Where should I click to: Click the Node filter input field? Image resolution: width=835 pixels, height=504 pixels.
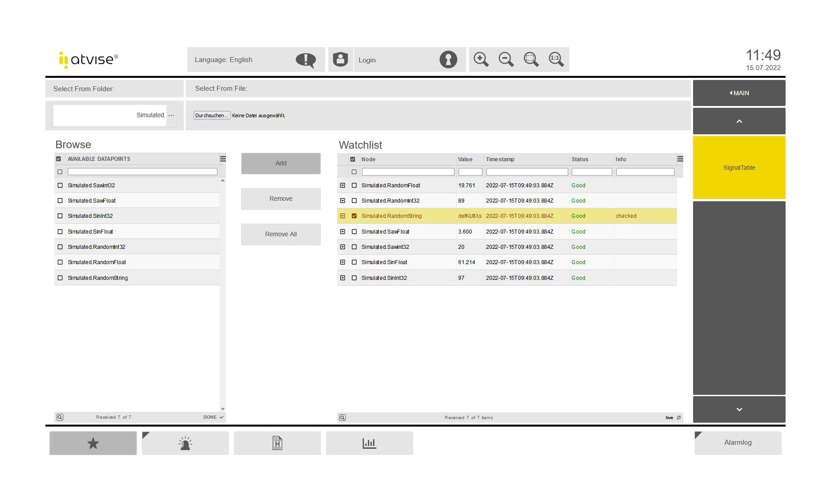point(408,172)
